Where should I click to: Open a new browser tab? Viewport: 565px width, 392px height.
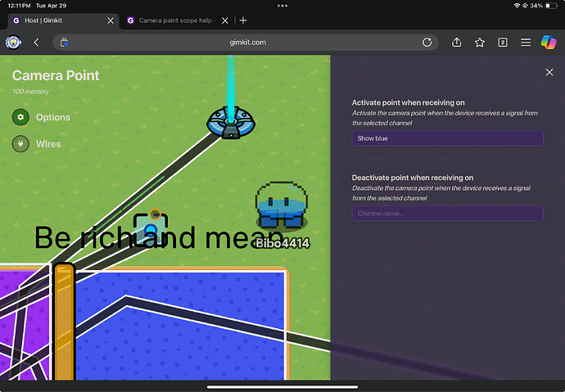(243, 20)
